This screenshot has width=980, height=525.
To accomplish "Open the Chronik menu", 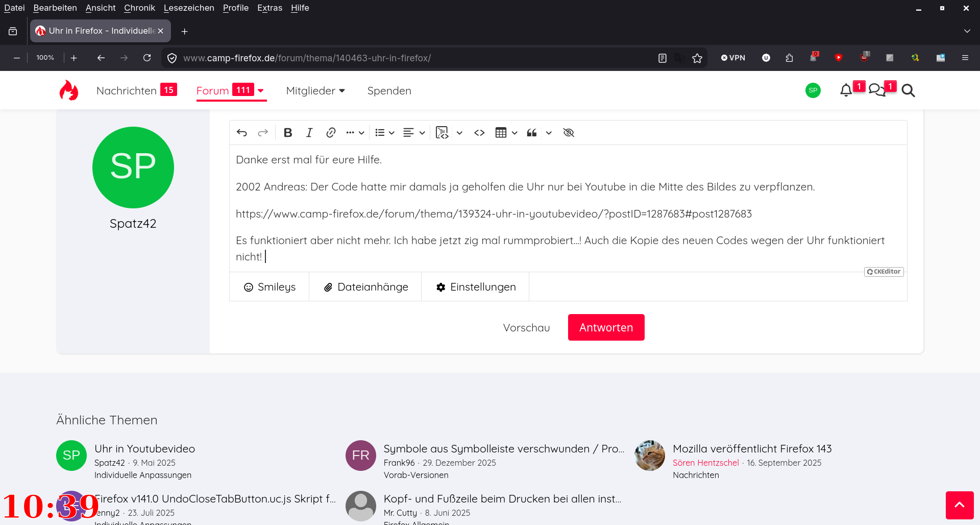I will pos(139,8).
